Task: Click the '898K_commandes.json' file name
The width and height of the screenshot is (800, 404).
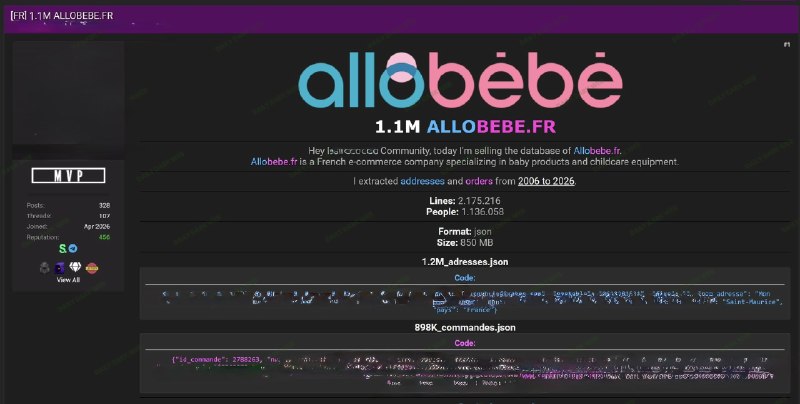Action: point(465,327)
